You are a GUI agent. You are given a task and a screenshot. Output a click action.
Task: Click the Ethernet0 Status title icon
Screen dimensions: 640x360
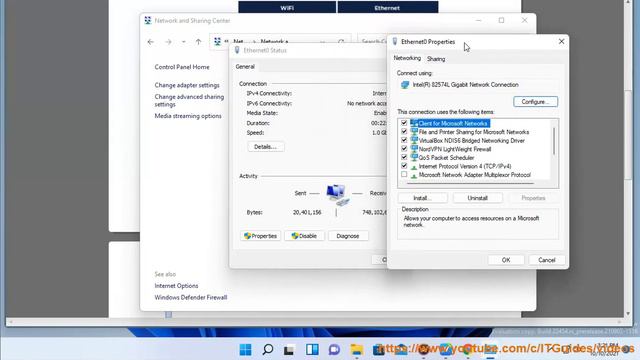237,50
